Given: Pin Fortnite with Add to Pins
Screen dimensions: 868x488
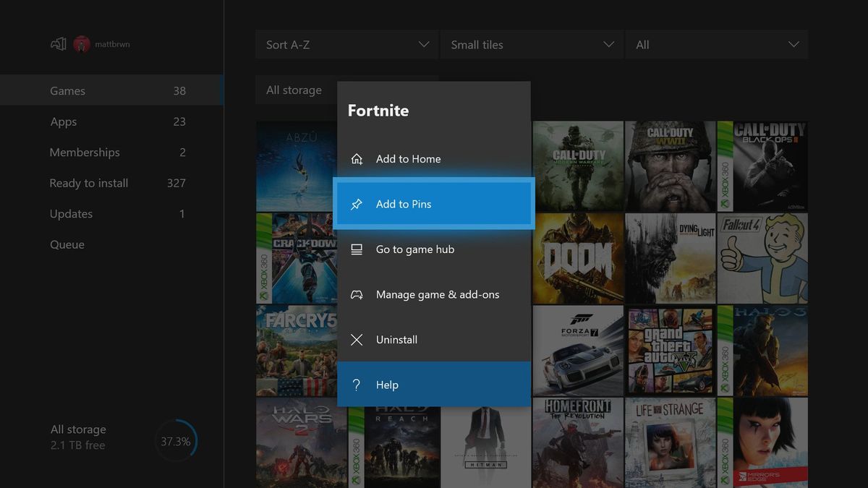Looking at the screenshot, I should 405,204.
